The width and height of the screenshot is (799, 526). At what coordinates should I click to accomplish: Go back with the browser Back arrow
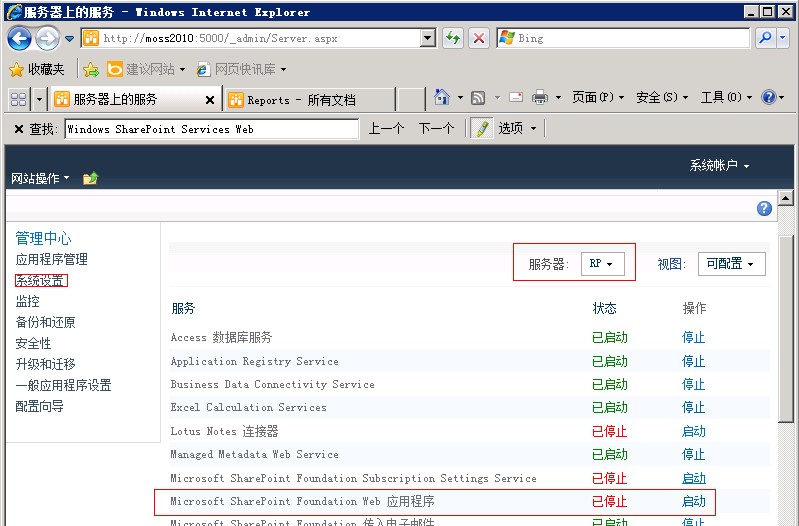tap(19, 38)
